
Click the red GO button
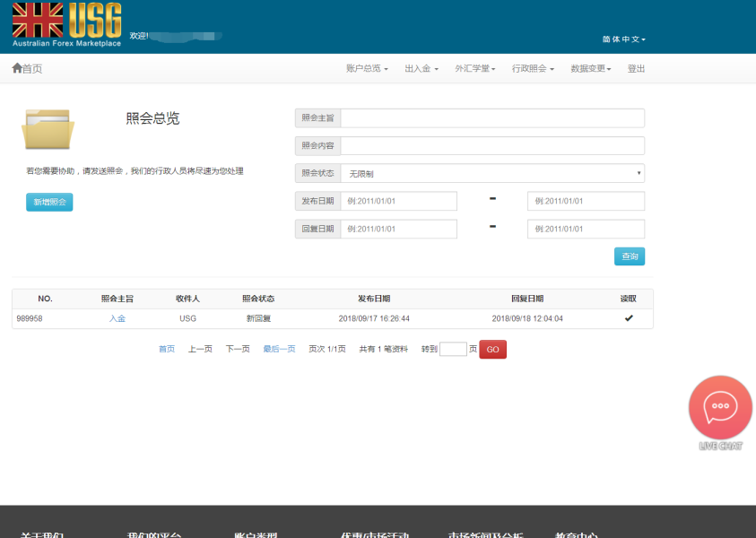(492, 350)
